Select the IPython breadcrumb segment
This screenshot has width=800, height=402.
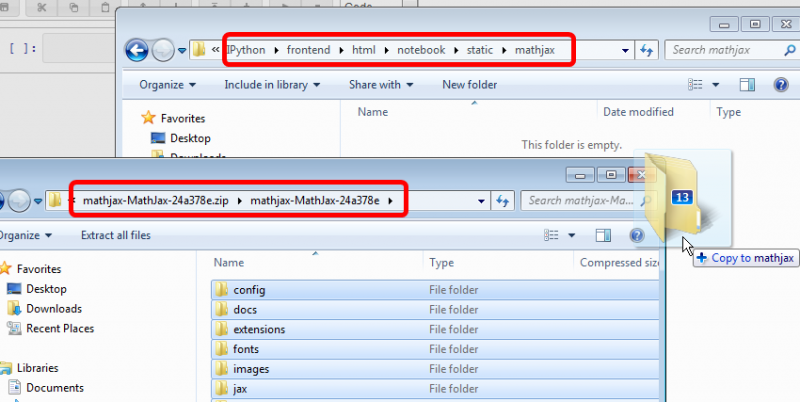point(246,50)
